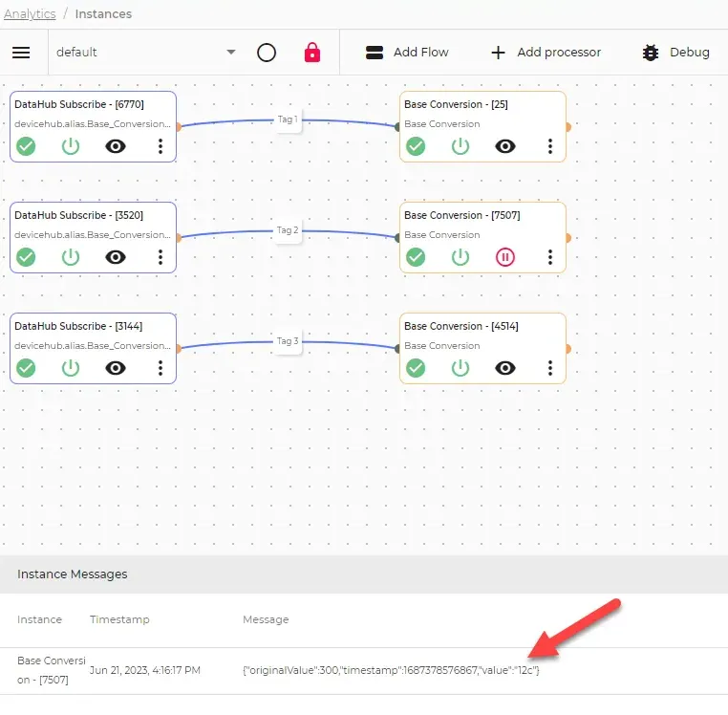This screenshot has height=715, width=728.
Task: Select the Jun 21, 2023, 4:16:17 PM timestamp
Action: tap(145, 670)
